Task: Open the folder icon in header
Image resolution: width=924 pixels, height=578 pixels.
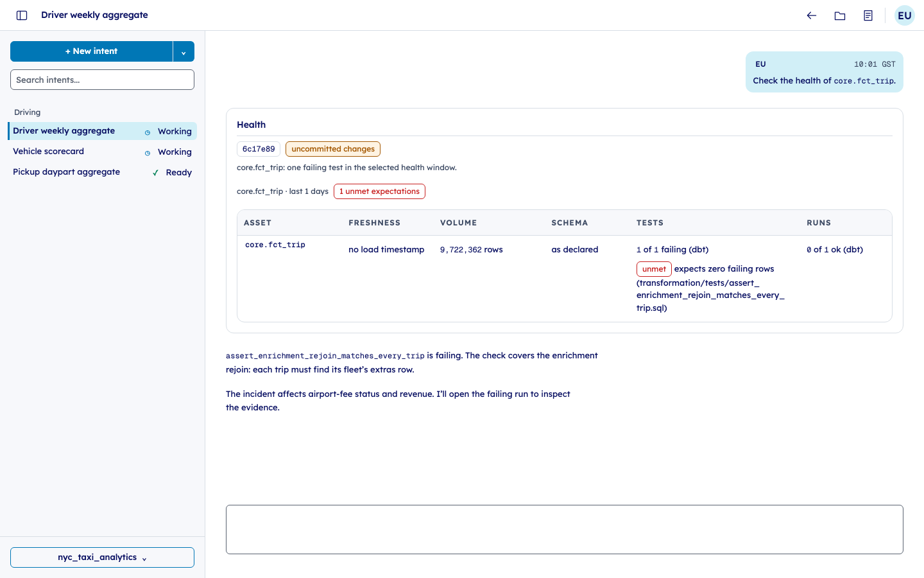Action: click(840, 15)
